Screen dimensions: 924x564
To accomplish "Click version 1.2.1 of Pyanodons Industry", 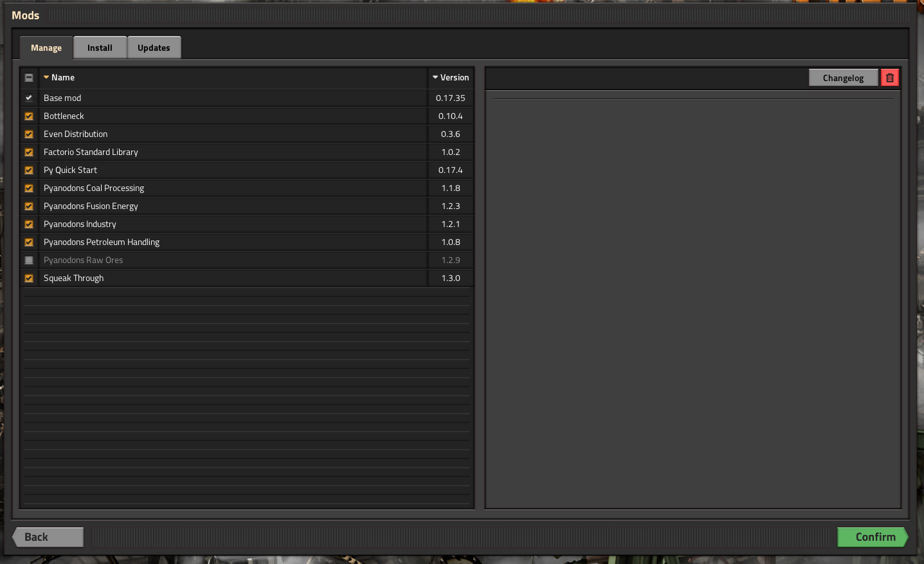I will click(x=451, y=224).
